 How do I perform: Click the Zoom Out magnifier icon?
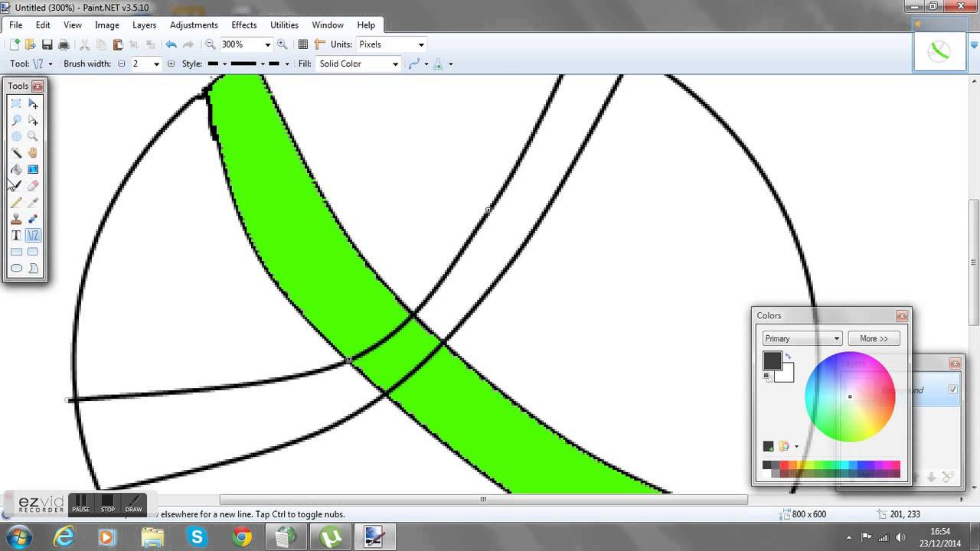(211, 44)
